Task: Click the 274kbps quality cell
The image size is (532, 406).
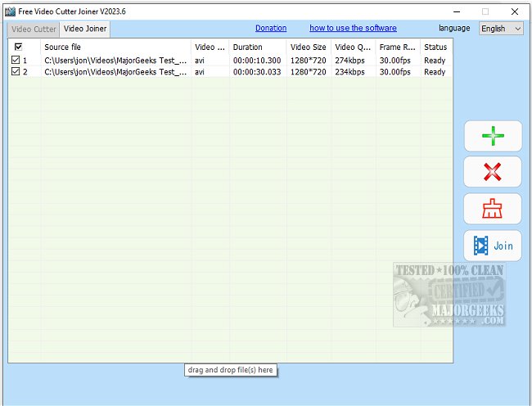Action: [349, 61]
